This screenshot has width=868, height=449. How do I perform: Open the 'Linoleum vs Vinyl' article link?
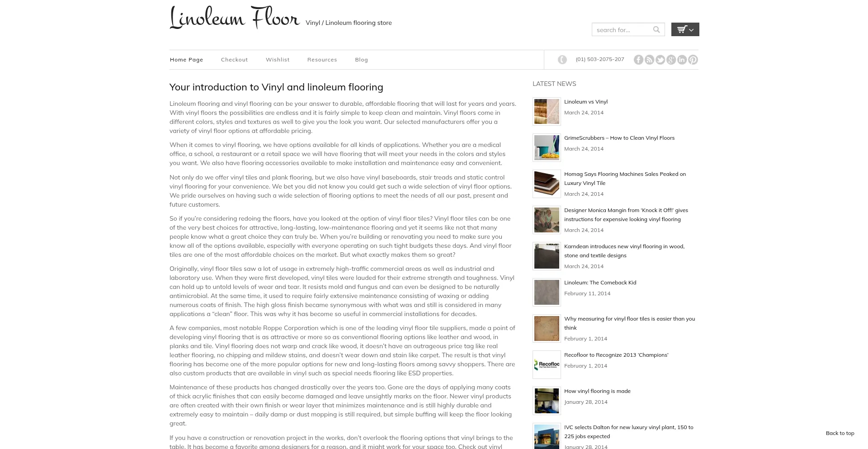(x=586, y=102)
